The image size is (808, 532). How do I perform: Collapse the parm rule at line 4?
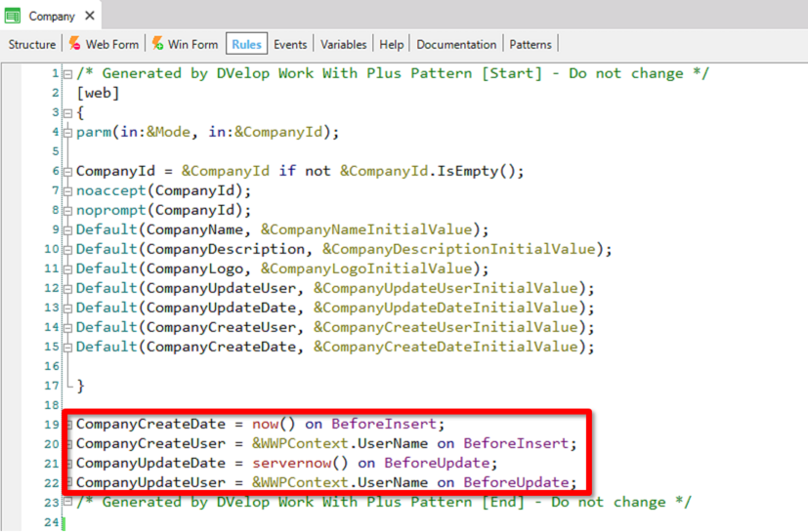tap(67, 133)
